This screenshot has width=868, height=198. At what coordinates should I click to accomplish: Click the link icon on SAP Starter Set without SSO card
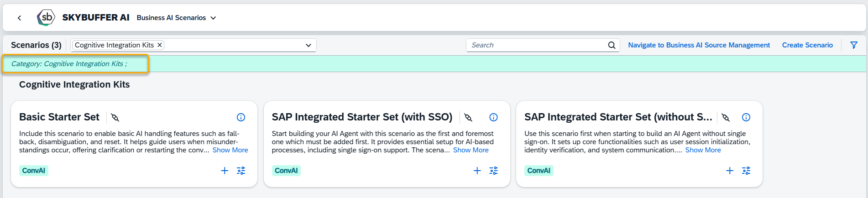pos(726,117)
